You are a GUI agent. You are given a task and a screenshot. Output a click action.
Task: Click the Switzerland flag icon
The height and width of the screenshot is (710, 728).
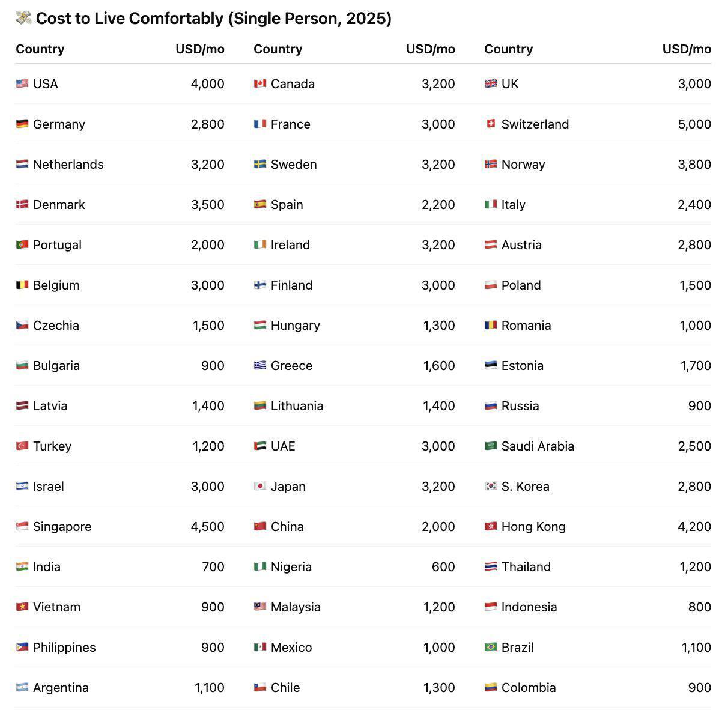[x=491, y=124]
